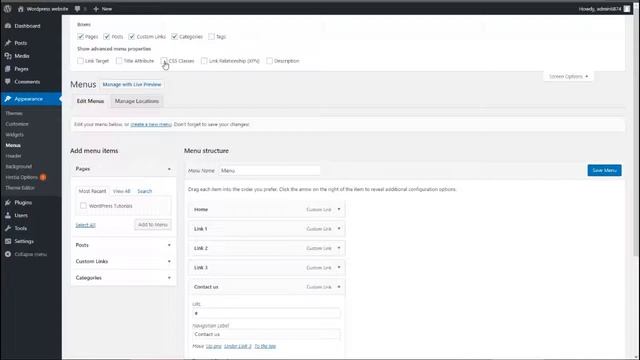Image resolution: width=640 pixels, height=360 pixels.
Task: Select the View All pages tab
Action: [x=122, y=191]
